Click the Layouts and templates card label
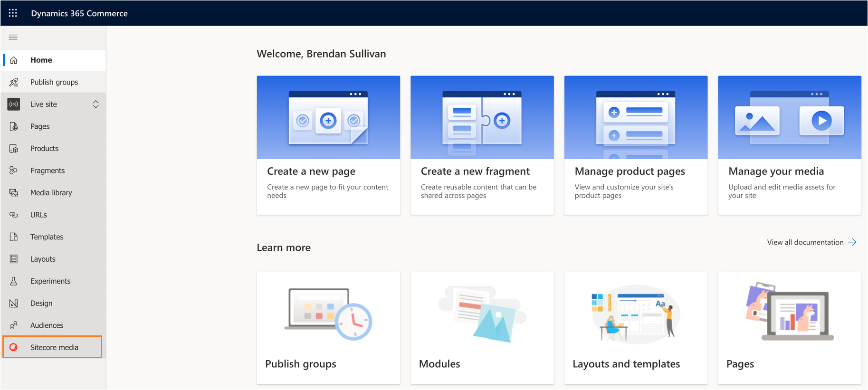Image resolution: width=868 pixels, height=390 pixels. pyautogui.click(x=626, y=364)
